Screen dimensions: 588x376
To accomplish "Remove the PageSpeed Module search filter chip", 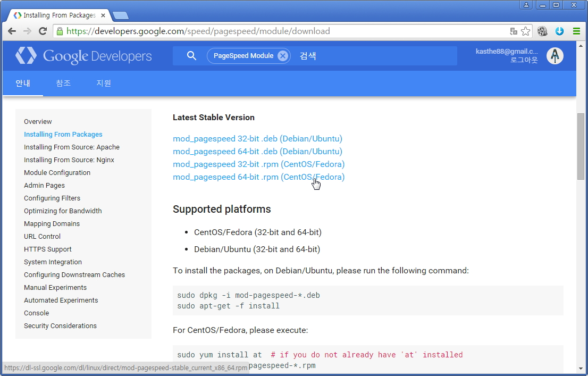I will pos(283,56).
